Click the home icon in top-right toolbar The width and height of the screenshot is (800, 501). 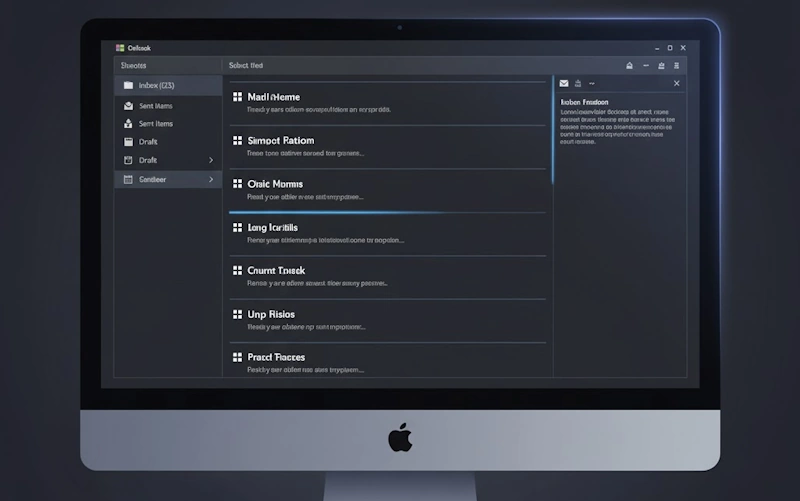click(x=629, y=65)
